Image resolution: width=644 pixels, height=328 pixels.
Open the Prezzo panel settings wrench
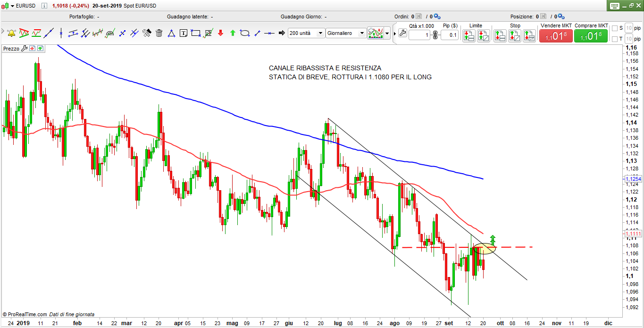(25, 48)
